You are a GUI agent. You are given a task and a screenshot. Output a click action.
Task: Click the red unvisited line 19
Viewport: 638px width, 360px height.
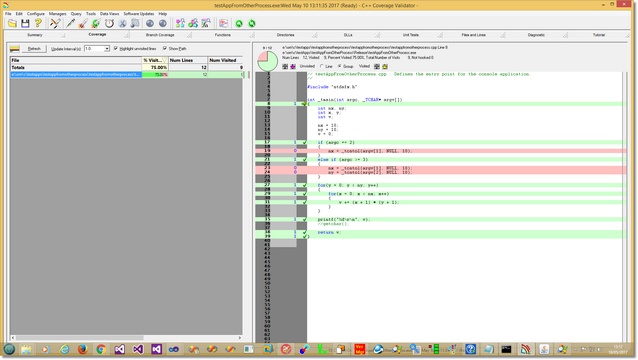pos(441,151)
